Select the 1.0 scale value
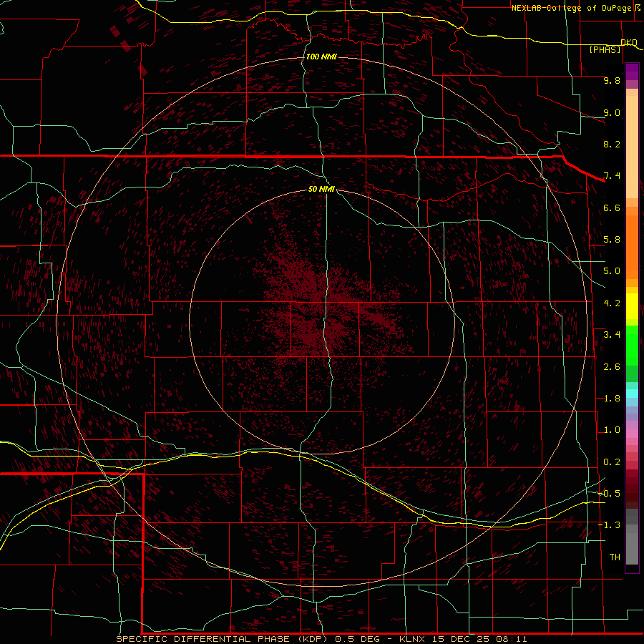Viewport: 644px width, 644px height. [x=612, y=430]
